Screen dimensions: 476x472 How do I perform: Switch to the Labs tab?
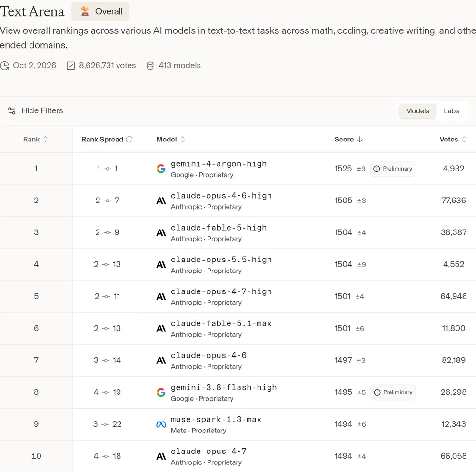(x=451, y=111)
